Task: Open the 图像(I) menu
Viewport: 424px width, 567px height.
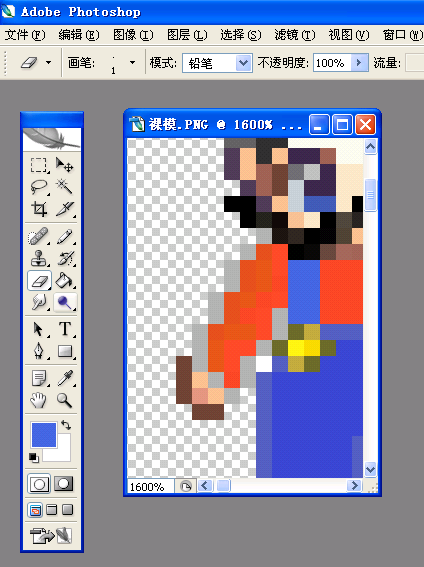Action: coord(133,35)
